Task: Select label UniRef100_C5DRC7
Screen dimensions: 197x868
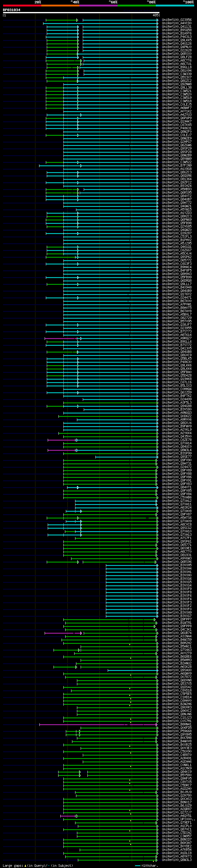Action: pyautogui.click(x=176, y=785)
